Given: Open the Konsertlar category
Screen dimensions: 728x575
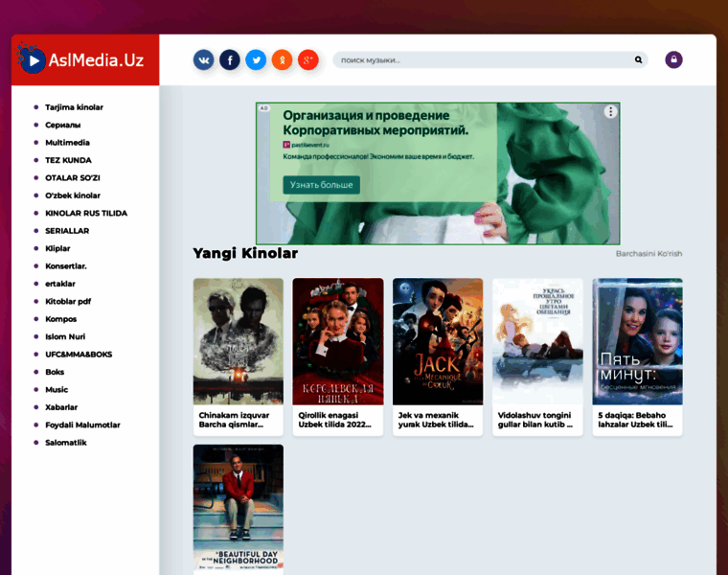Looking at the screenshot, I should (x=65, y=266).
